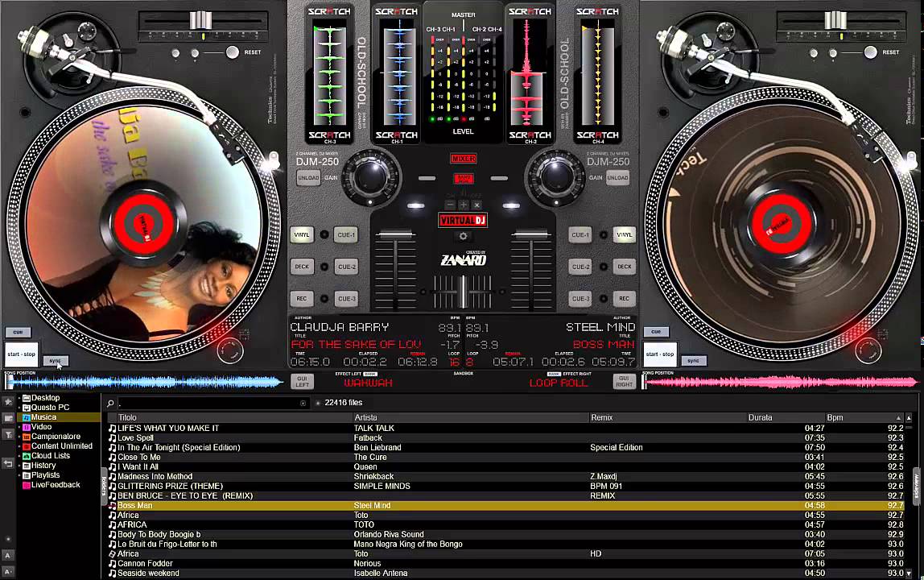Open settings via the gear icon below VirtualDJ logo
Viewport: 924px width, 580px height.
[x=463, y=236]
